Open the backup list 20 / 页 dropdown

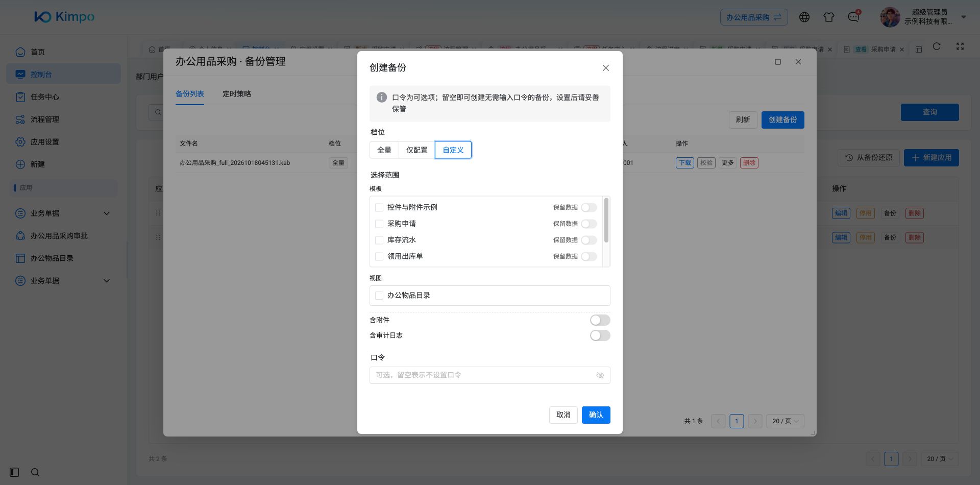tap(785, 421)
